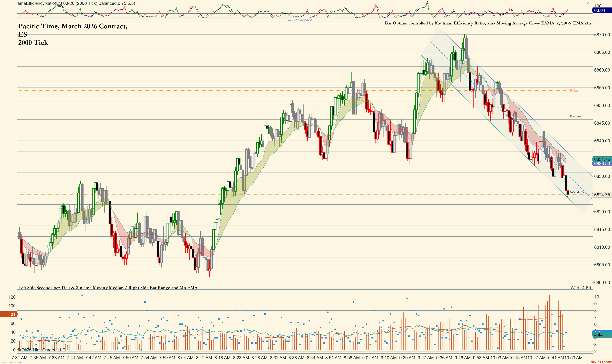
Task: Click the left-arrow icon in the top-right corner
Action: [589, 4]
